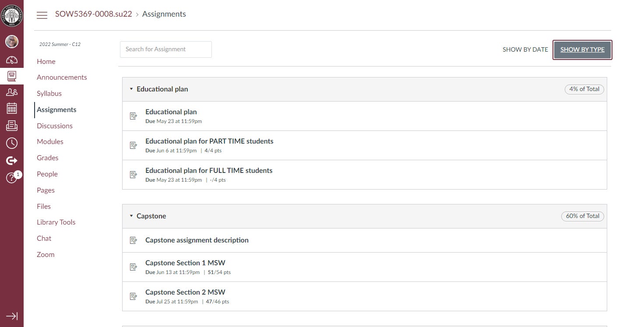644x327 pixels.
Task: Collapse the Educational plan group
Action: point(131,89)
